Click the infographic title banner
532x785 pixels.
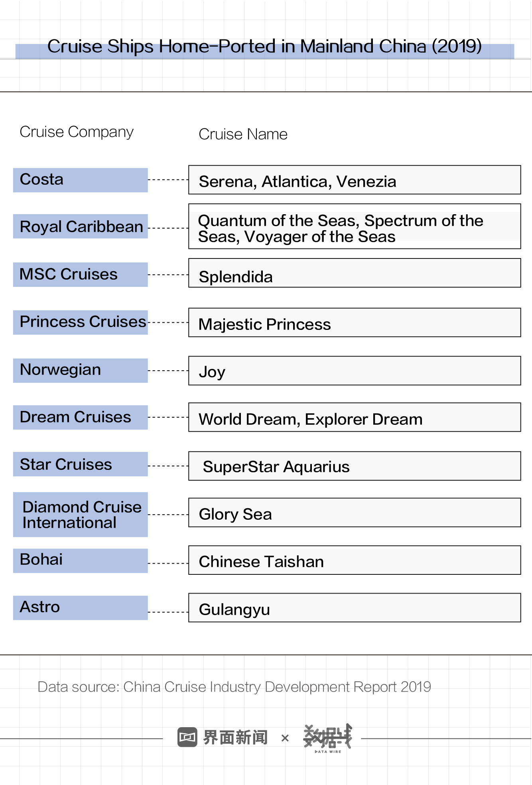click(x=264, y=47)
